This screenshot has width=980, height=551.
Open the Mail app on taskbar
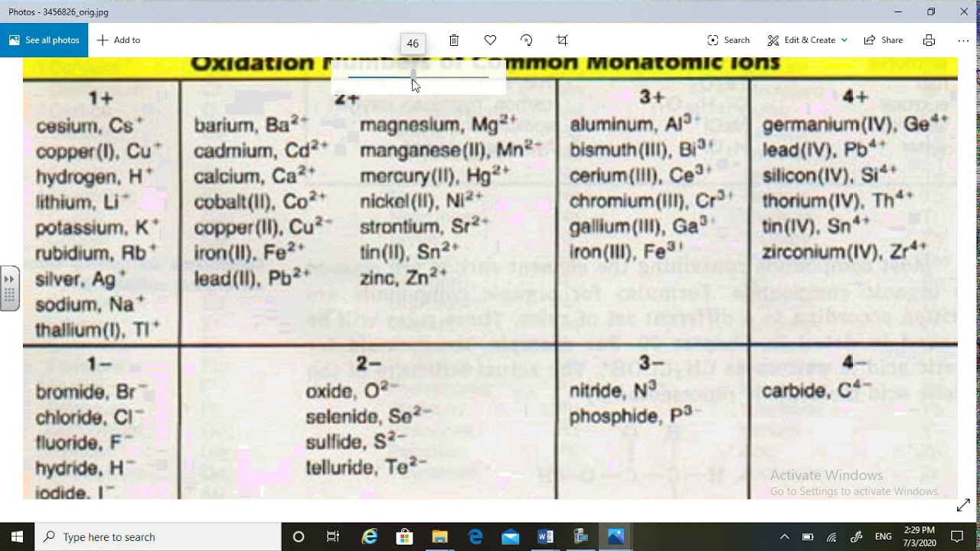point(511,536)
